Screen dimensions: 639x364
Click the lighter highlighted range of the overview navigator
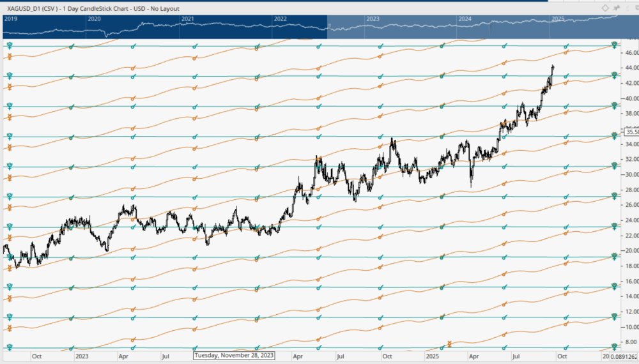click(473, 29)
